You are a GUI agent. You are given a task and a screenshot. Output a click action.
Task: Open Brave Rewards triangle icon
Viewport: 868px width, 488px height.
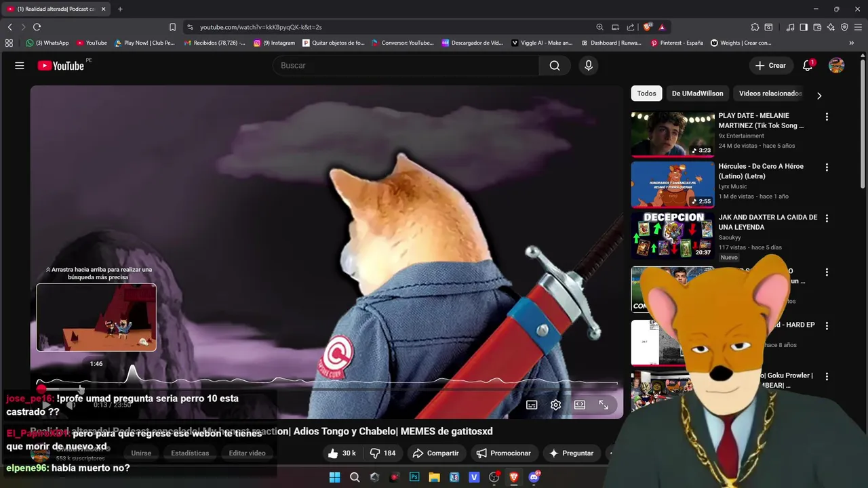pyautogui.click(x=662, y=27)
